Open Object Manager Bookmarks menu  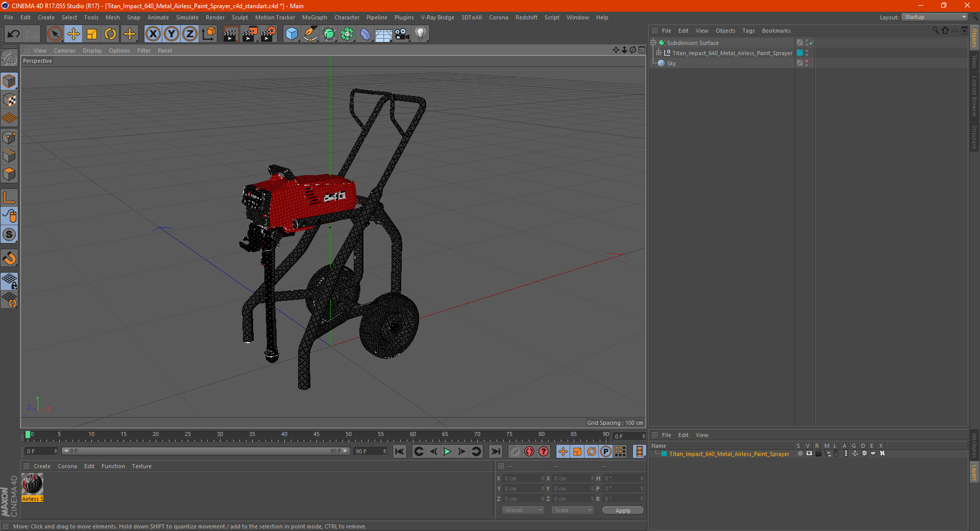776,31
